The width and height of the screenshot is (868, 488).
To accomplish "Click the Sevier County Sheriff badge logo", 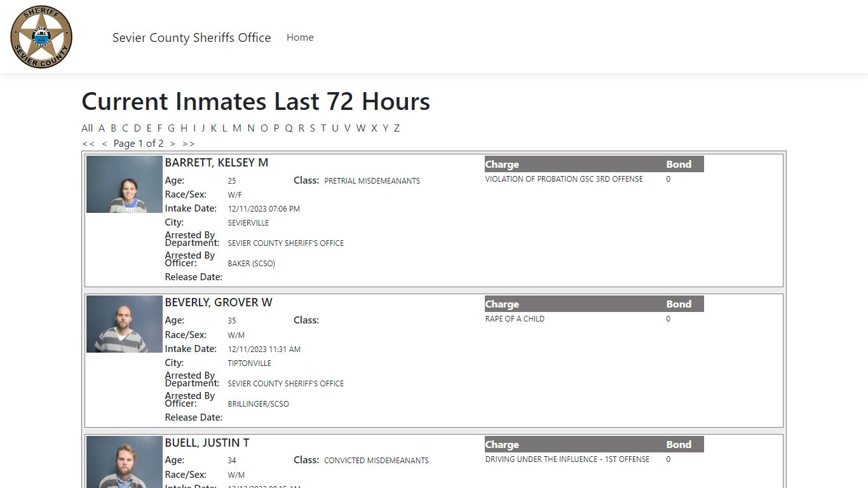I will 41,37.
